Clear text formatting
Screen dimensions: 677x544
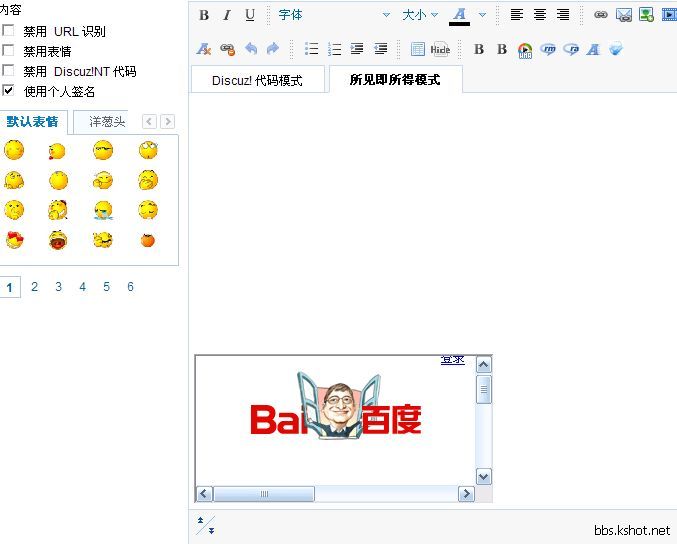[204, 49]
